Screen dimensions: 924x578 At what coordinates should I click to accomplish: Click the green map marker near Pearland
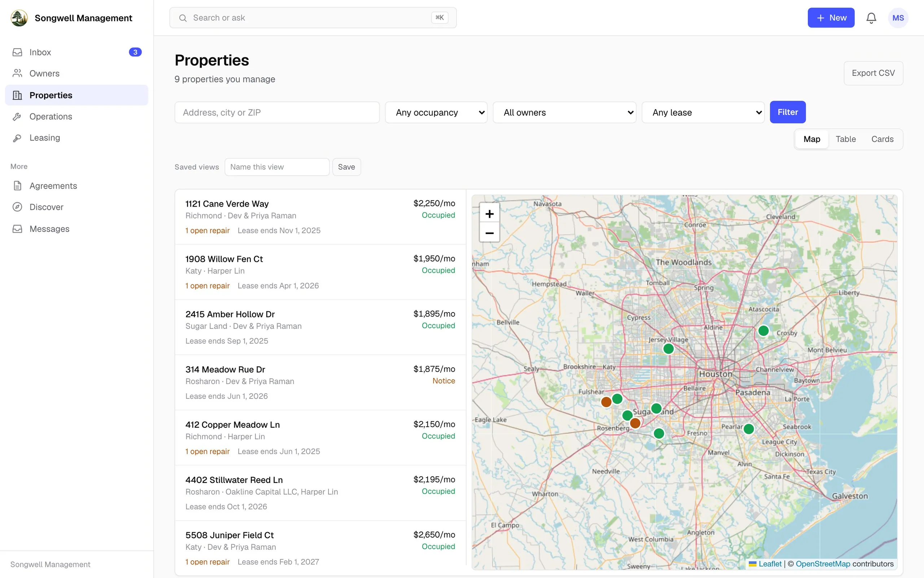click(x=749, y=429)
